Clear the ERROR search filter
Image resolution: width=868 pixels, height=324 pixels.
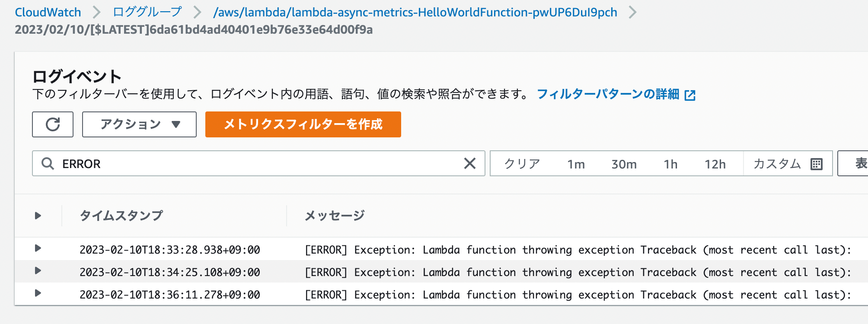[469, 163]
